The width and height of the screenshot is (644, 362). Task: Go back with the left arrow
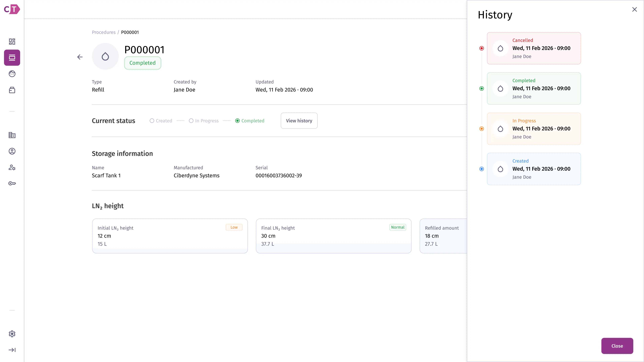(80, 57)
